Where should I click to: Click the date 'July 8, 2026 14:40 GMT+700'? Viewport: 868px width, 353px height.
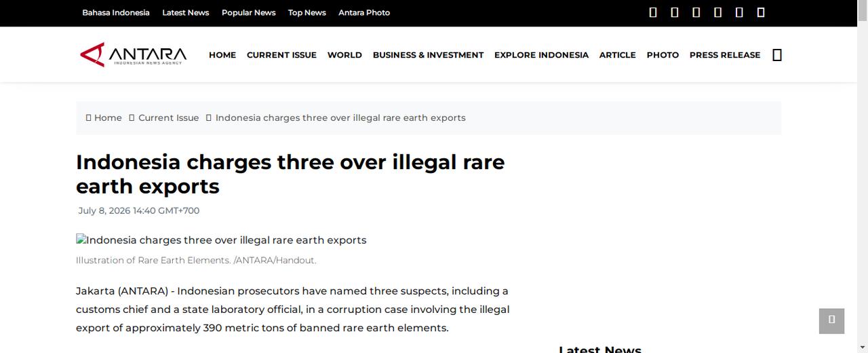click(x=139, y=210)
